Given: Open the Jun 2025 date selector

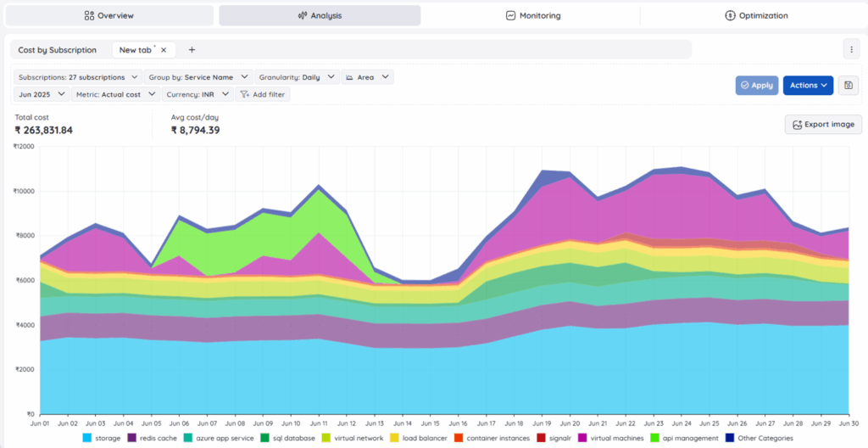Looking at the screenshot, I should 42,94.
